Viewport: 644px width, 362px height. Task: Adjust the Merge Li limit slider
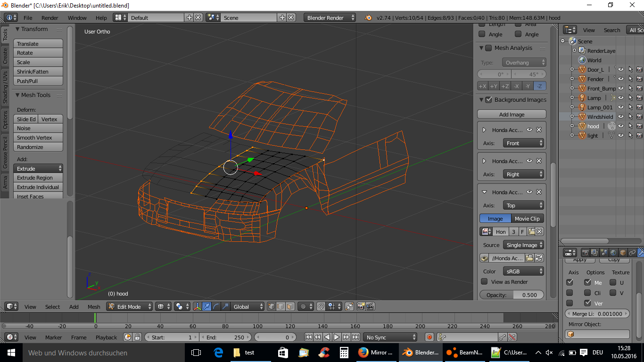click(x=597, y=313)
